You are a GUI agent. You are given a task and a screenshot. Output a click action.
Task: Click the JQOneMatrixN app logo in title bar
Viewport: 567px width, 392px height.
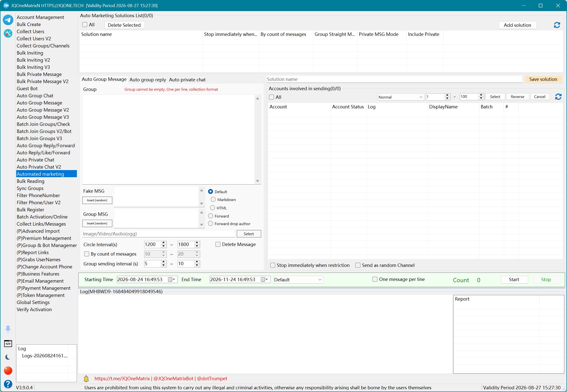point(6,5)
